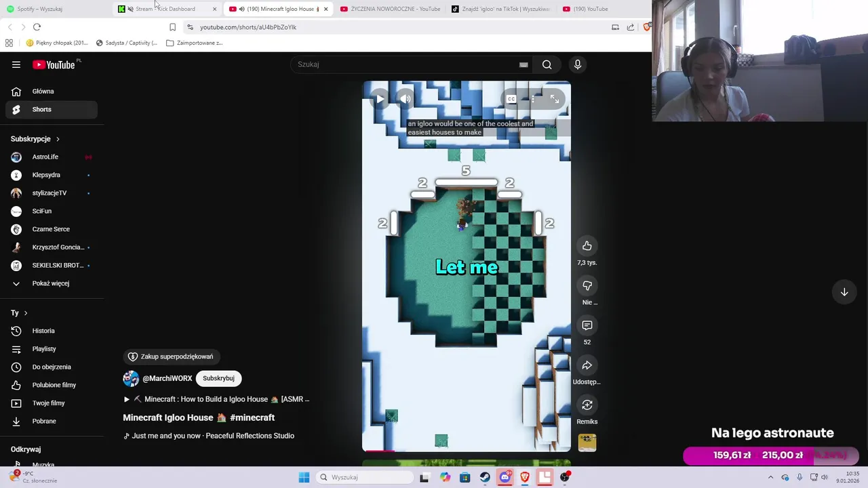Switch to the Spotify – Wyszukaj tab

pyautogui.click(x=54, y=9)
